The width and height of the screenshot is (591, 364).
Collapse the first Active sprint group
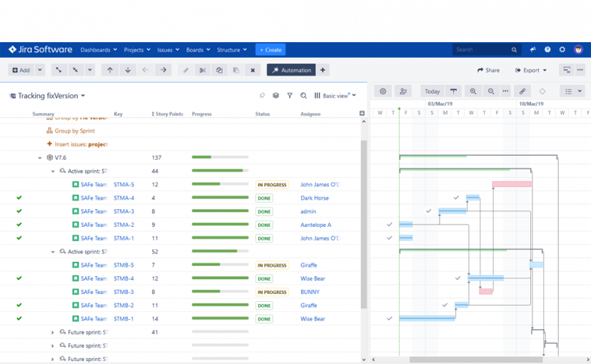tap(53, 171)
